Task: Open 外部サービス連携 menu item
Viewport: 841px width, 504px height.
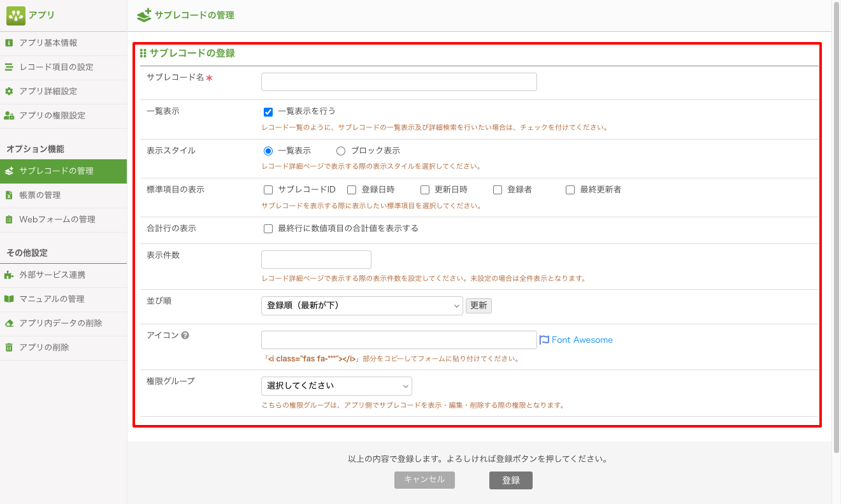Action: click(x=63, y=275)
